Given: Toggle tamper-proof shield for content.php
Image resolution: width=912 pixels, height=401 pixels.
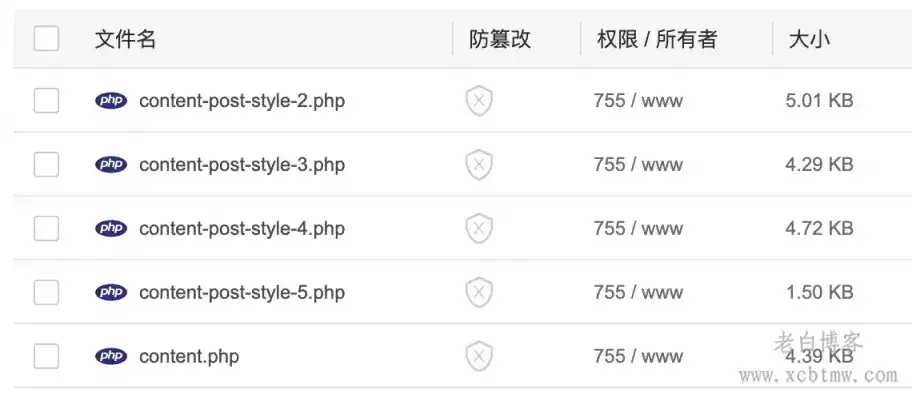Looking at the screenshot, I should [479, 356].
